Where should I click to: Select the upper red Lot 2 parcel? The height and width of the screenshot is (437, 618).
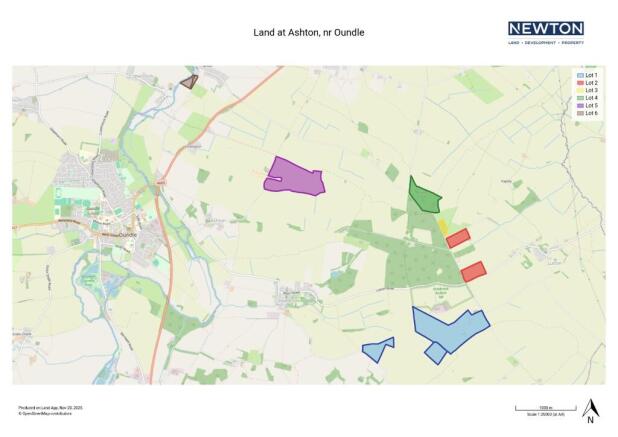click(x=458, y=238)
